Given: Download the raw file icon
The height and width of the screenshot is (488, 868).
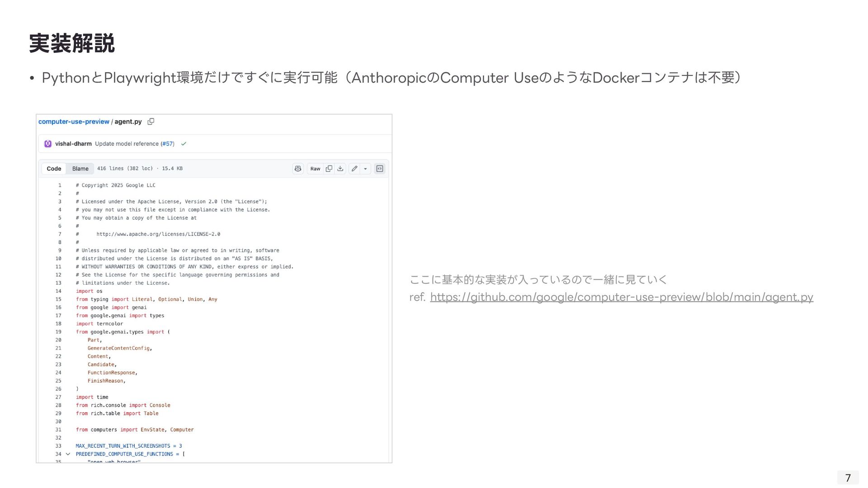Looking at the screenshot, I should 340,169.
